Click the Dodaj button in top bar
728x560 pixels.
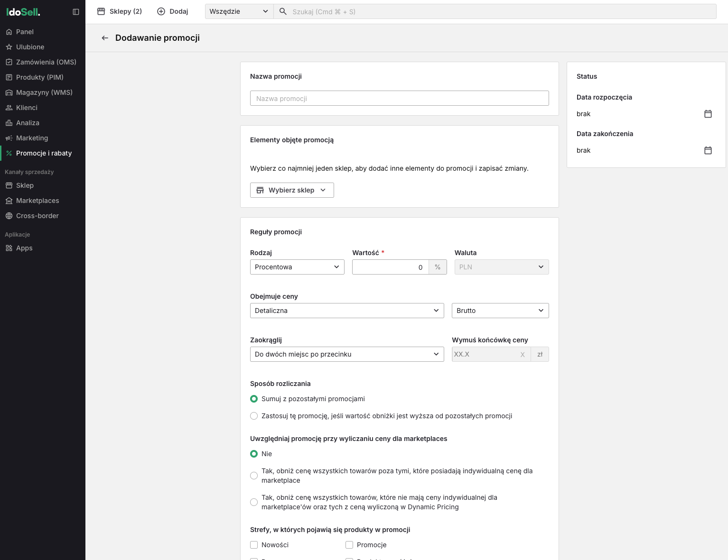(173, 11)
